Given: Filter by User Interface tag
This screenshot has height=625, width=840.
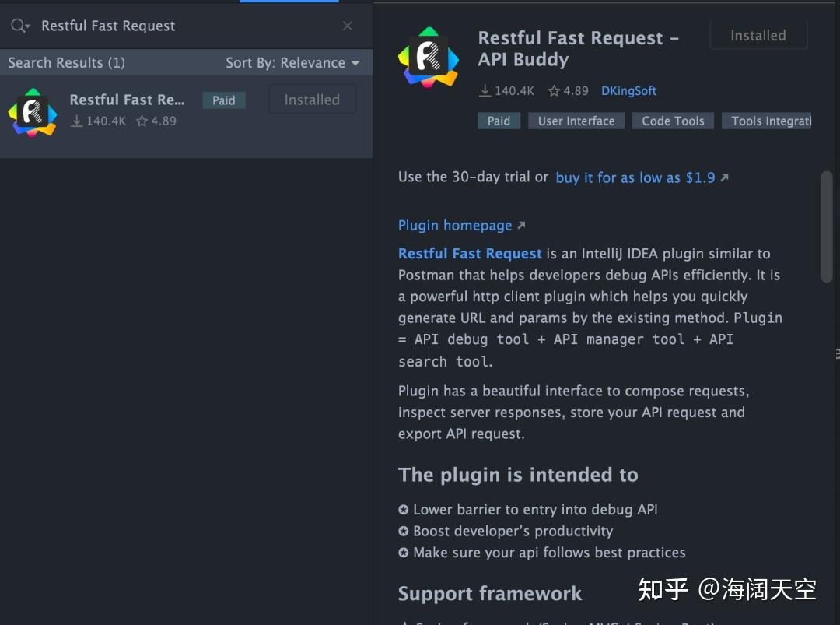Looking at the screenshot, I should [576, 121].
